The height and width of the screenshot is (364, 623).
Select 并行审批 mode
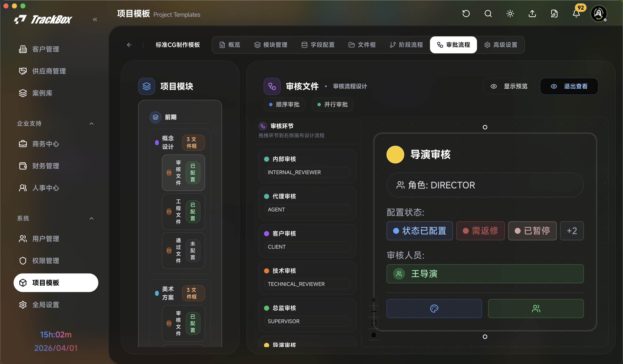332,105
